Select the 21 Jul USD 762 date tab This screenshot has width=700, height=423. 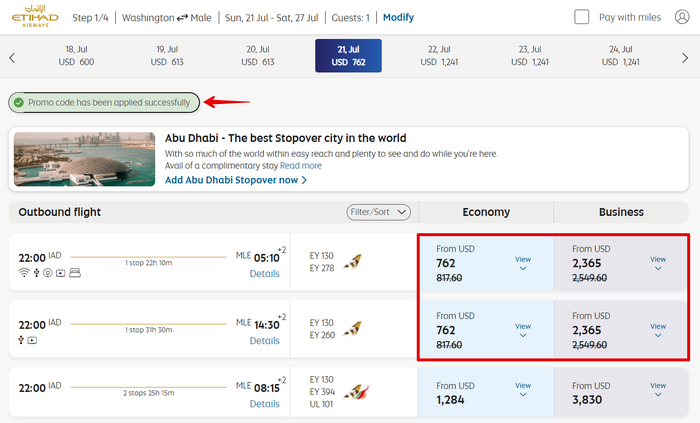point(348,56)
